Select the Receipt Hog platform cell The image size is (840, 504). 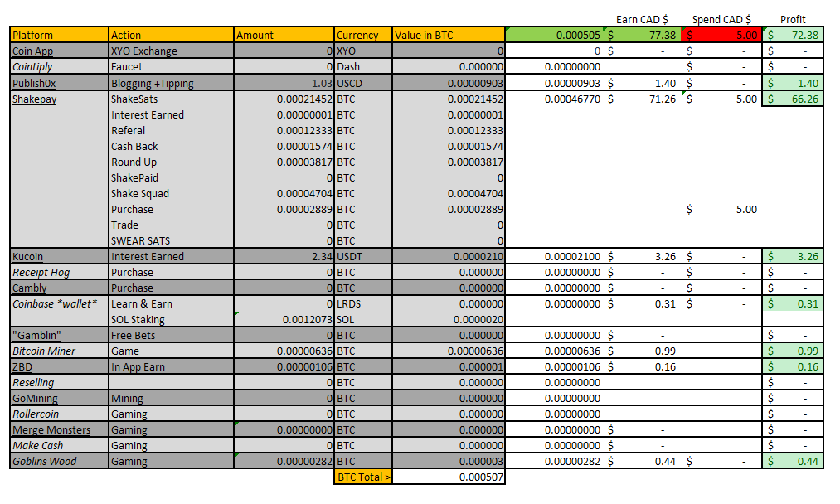(x=60, y=272)
